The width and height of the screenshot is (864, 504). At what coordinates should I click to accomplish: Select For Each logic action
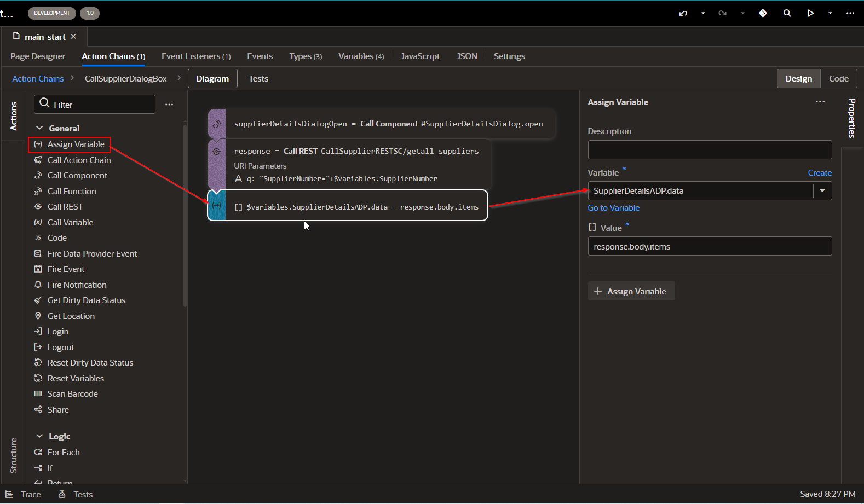coord(57,452)
